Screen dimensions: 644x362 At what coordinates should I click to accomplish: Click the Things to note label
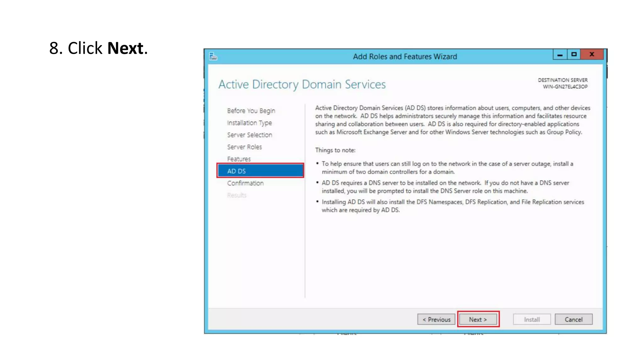pos(335,150)
